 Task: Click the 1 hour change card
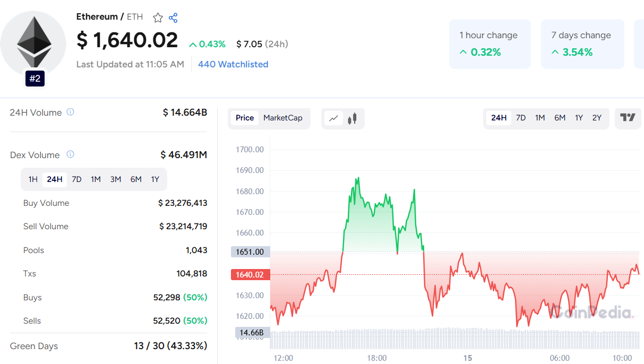coord(490,44)
